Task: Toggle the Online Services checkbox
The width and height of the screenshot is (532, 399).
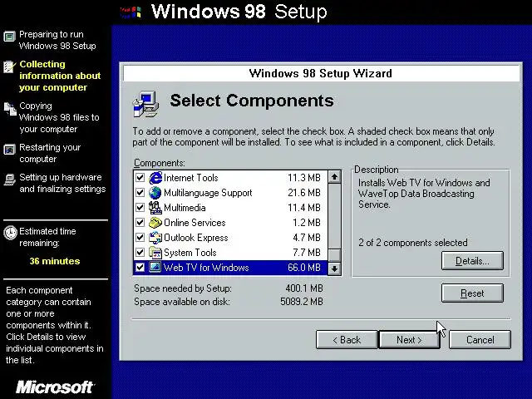Action: click(x=140, y=223)
